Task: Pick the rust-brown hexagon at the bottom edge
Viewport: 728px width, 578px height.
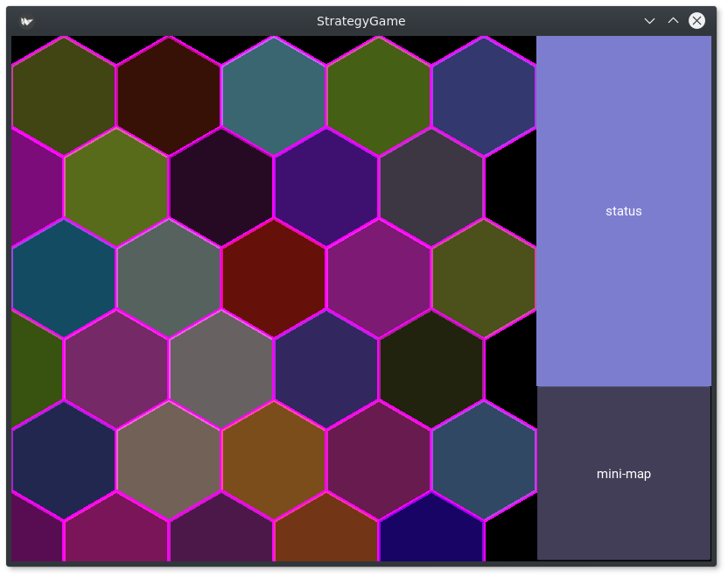Action: 326,530
